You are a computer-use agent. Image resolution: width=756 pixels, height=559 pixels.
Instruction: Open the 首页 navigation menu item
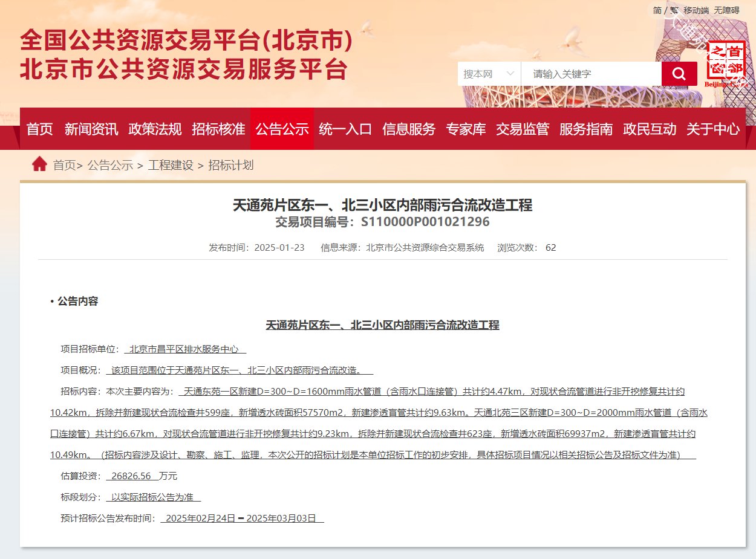coord(40,129)
